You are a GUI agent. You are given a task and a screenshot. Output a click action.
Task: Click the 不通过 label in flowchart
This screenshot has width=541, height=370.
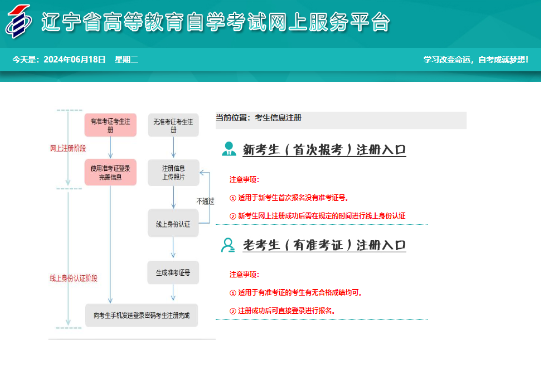(206, 201)
